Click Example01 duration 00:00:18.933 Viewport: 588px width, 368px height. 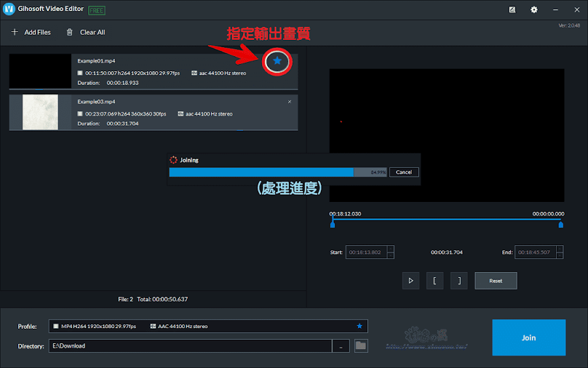123,83
